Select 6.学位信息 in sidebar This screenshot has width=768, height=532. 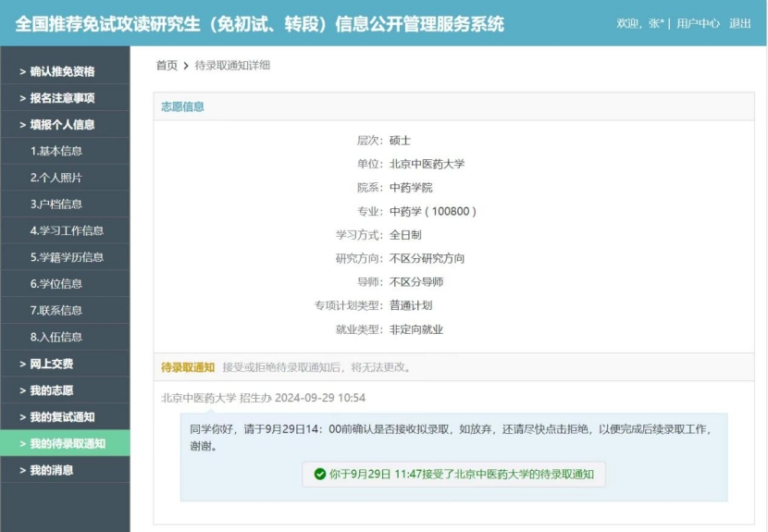65,284
